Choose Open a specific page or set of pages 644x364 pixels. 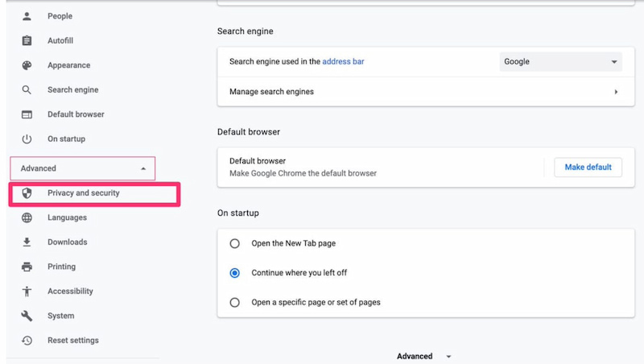pyautogui.click(x=235, y=303)
